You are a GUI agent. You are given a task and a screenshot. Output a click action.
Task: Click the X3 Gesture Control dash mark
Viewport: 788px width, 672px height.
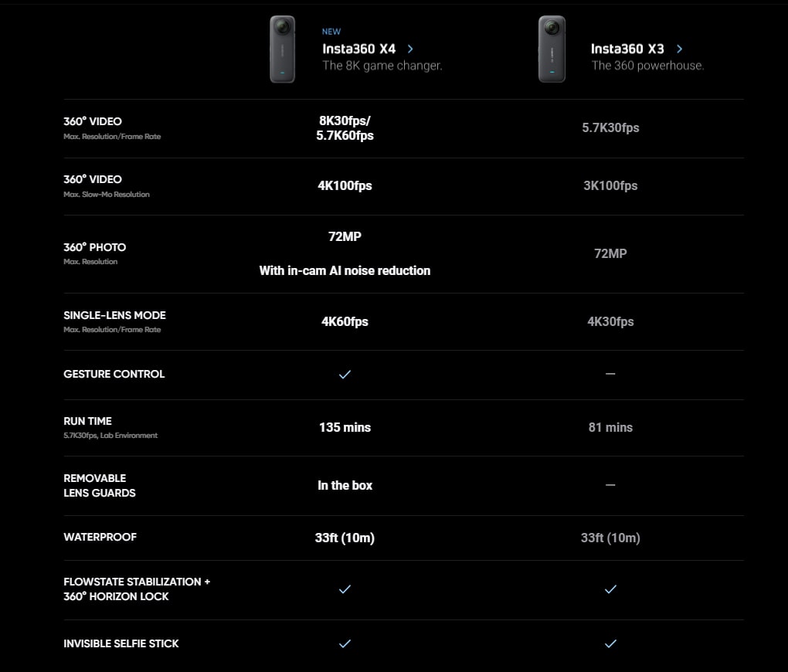(610, 374)
